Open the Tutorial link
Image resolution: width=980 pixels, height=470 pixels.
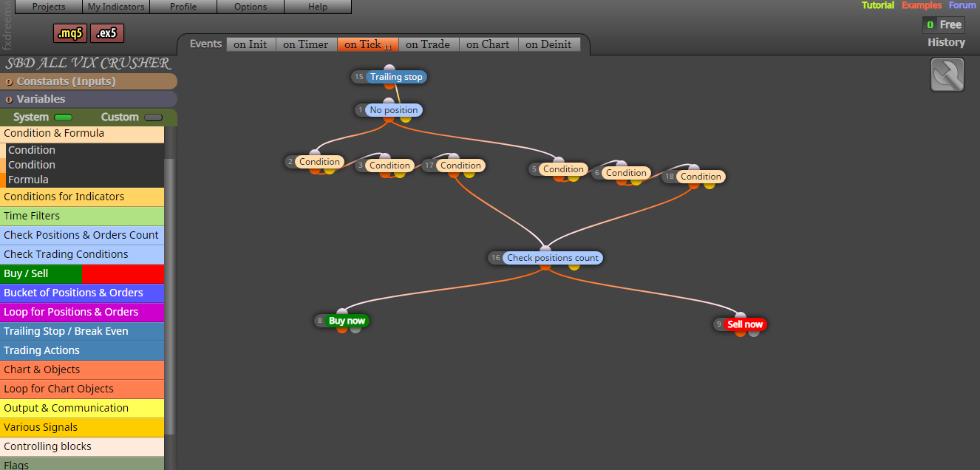[x=878, y=5]
